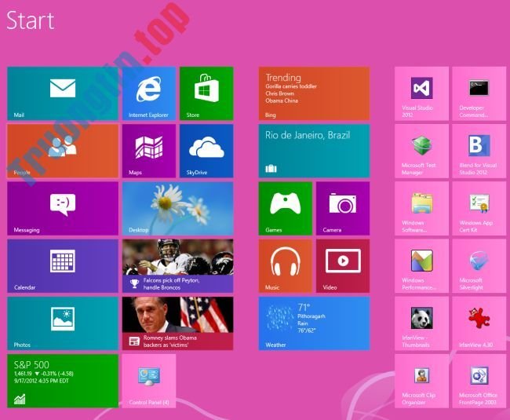Image resolution: width=510 pixels, height=420 pixels.
Task: Open Blend for Visual Studio 2012
Action: 479,151
